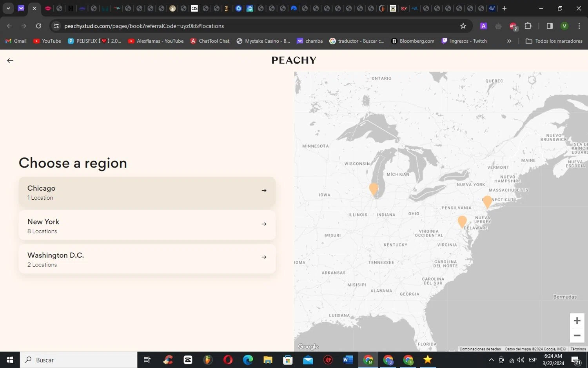Image resolution: width=588 pixels, height=368 pixels.
Task: Click the New York map pin
Action: pyautogui.click(x=487, y=202)
